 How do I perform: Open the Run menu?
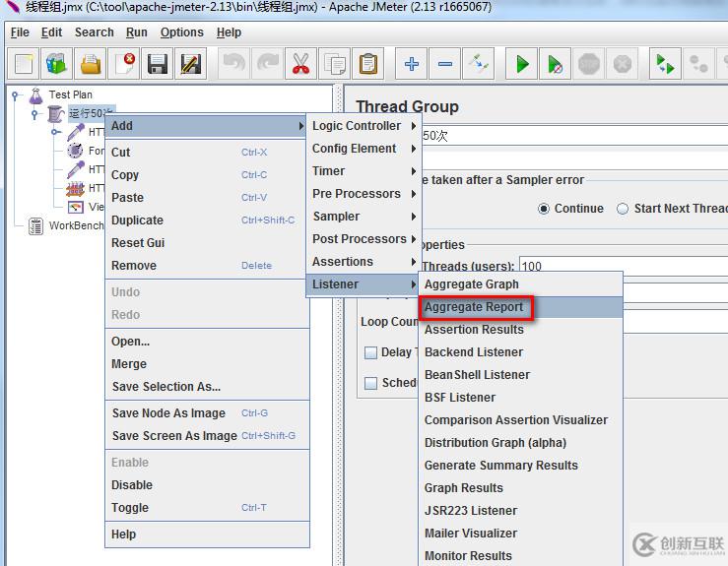[x=137, y=32]
